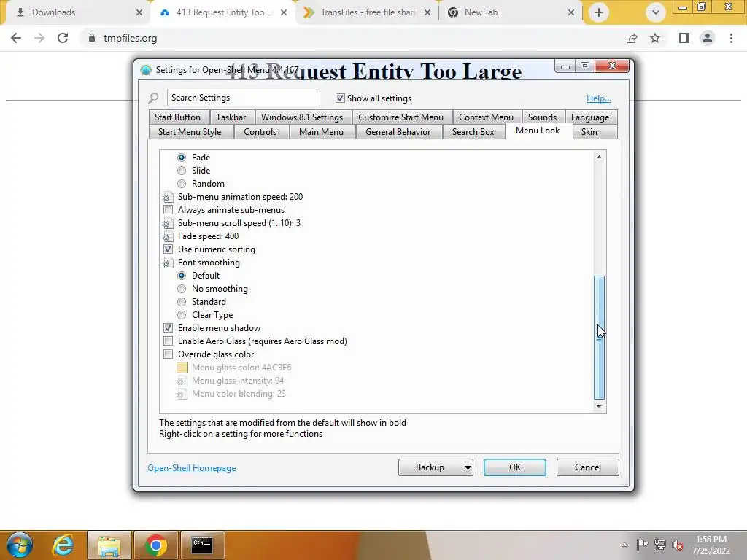Open the Help link
The image size is (747, 560).
pyautogui.click(x=599, y=98)
